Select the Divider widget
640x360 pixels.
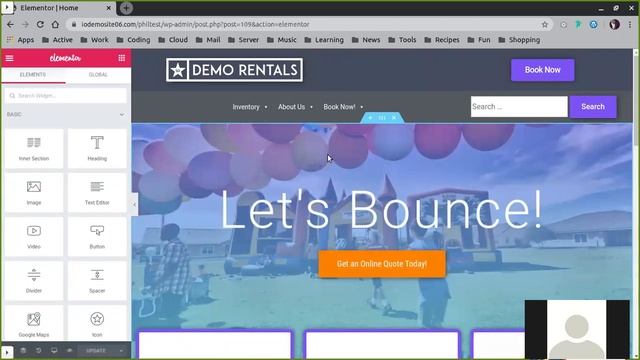pos(34,281)
